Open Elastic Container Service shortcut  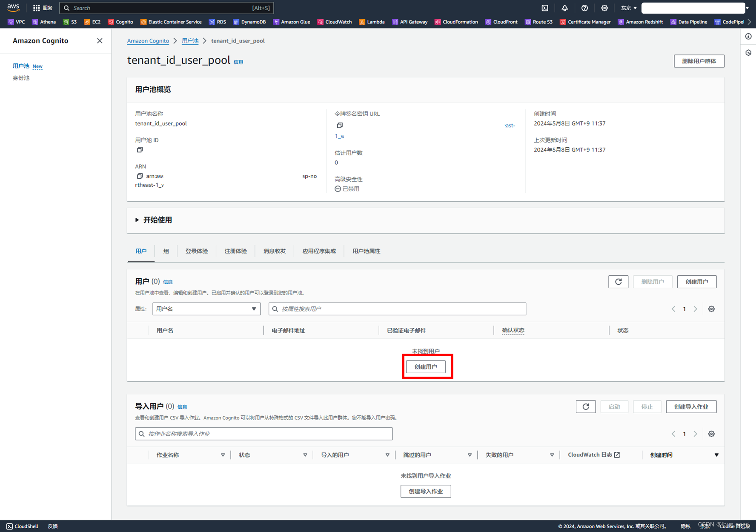[x=171, y=22]
